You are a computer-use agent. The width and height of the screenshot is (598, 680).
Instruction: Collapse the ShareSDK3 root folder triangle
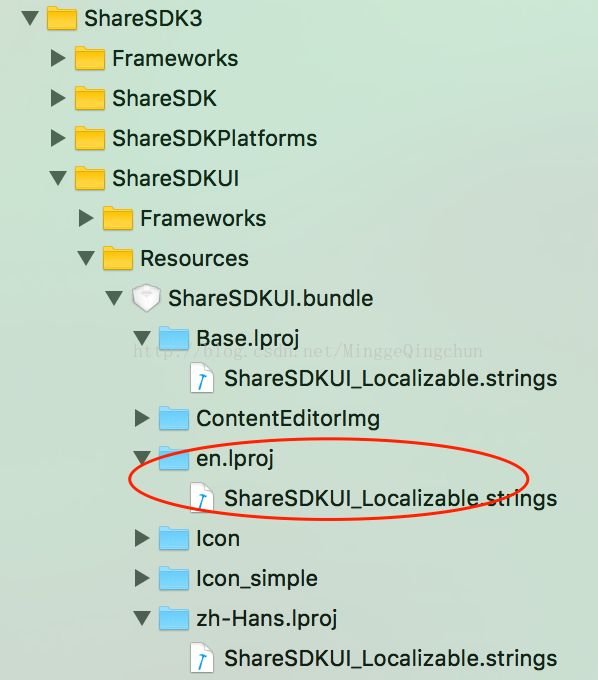pyautogui.click(x=30, y=18)
